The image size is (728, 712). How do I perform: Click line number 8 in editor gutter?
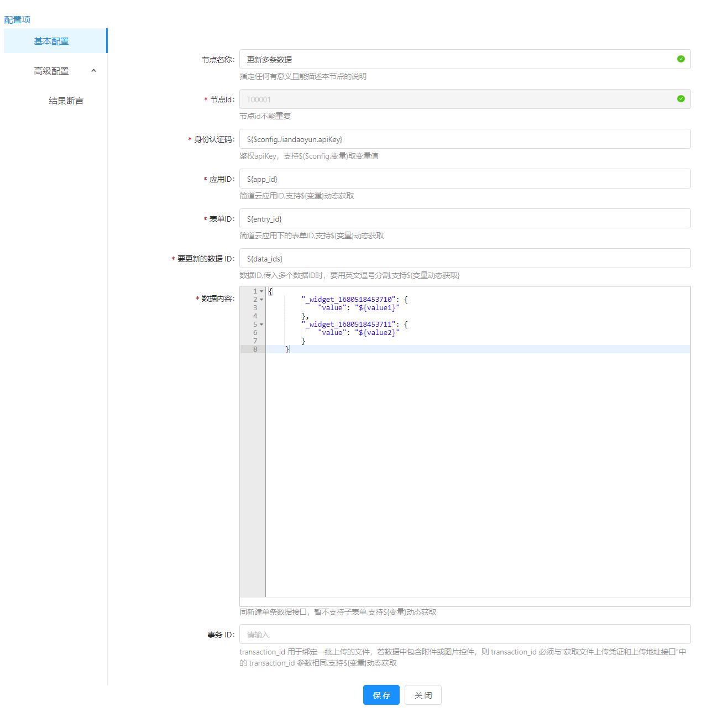coord(255,349)
